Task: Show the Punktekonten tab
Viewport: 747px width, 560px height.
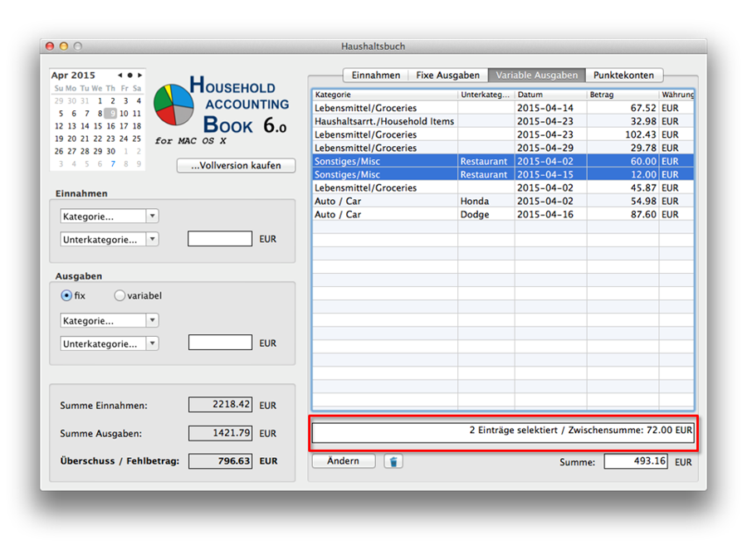Action: [x=624, y=75]
